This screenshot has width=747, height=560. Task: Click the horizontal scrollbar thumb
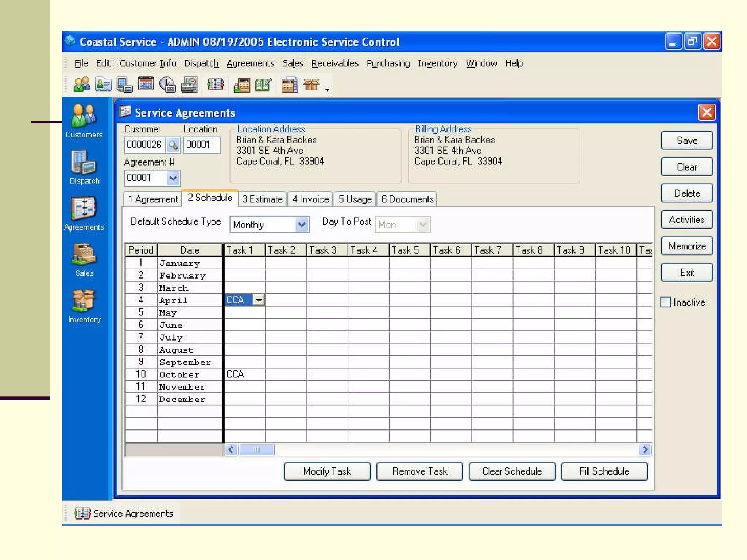[257, 450]
